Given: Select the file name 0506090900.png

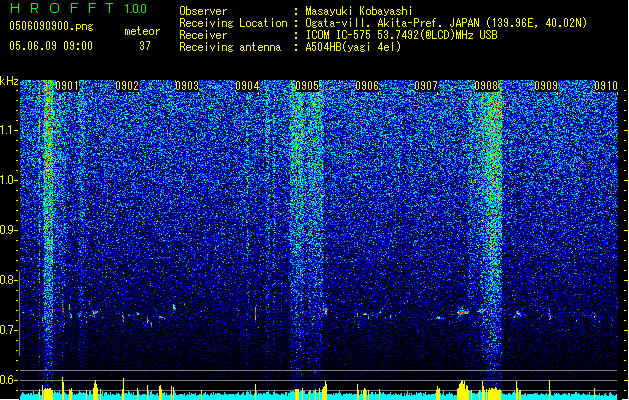Looking at the screenshot, I should pos(51,26).
